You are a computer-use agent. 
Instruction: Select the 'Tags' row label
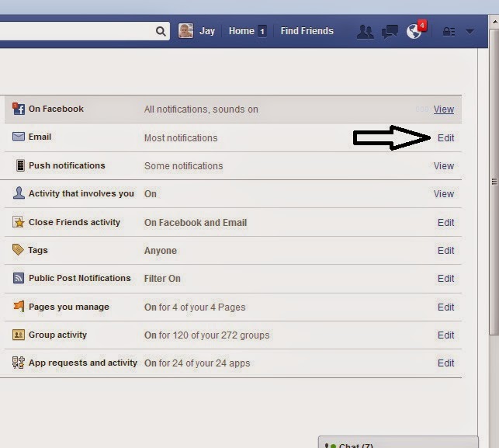click(x=38, y=250)
